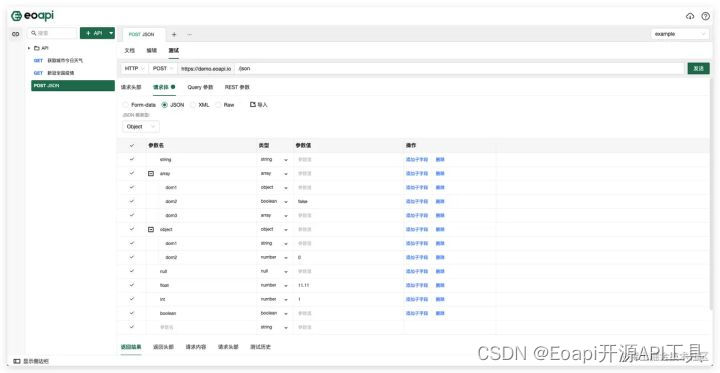Collapse the object parameter row
The height and width of the screenshot is (373, 720).
click(151, 229)
